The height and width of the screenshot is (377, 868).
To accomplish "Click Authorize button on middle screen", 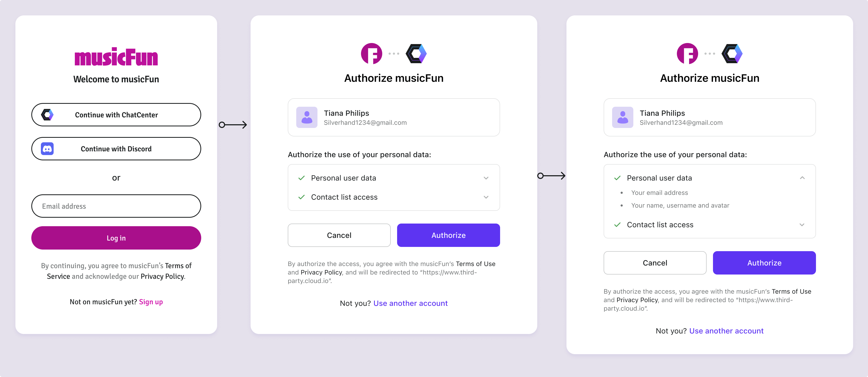I will coord(448,235).
